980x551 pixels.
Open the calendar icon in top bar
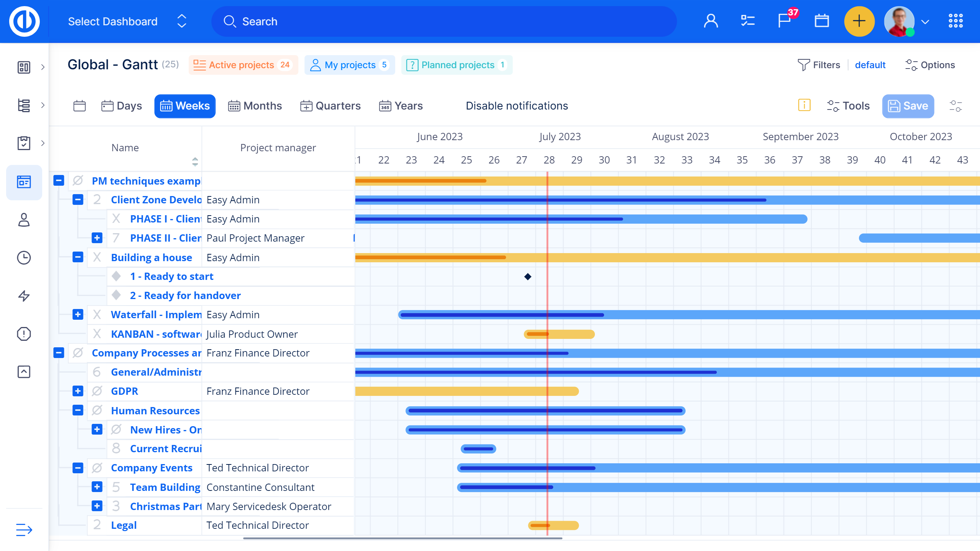coord(822,21)
